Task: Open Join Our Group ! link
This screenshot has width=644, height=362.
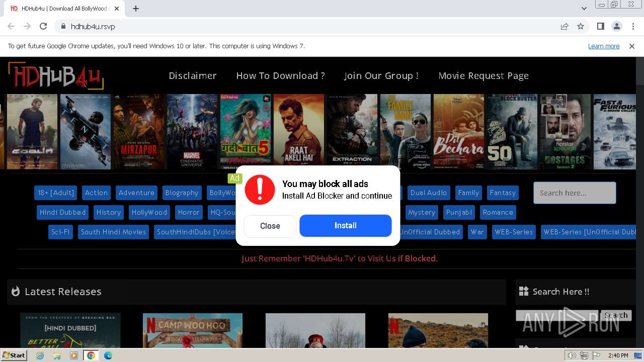Action: [x=381, y=75]
